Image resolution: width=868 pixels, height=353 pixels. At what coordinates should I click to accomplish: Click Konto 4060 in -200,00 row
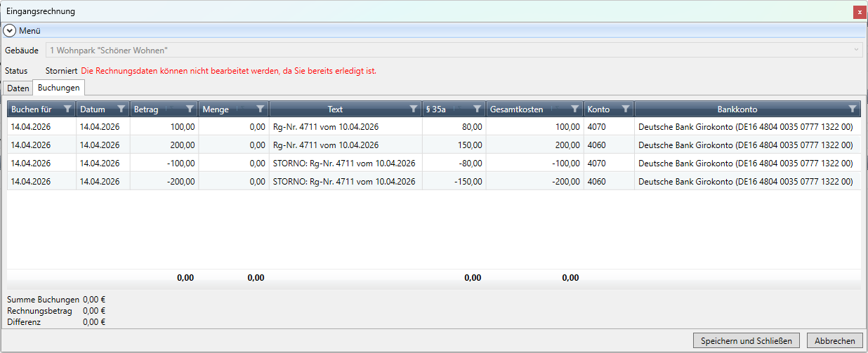(609, 182)
